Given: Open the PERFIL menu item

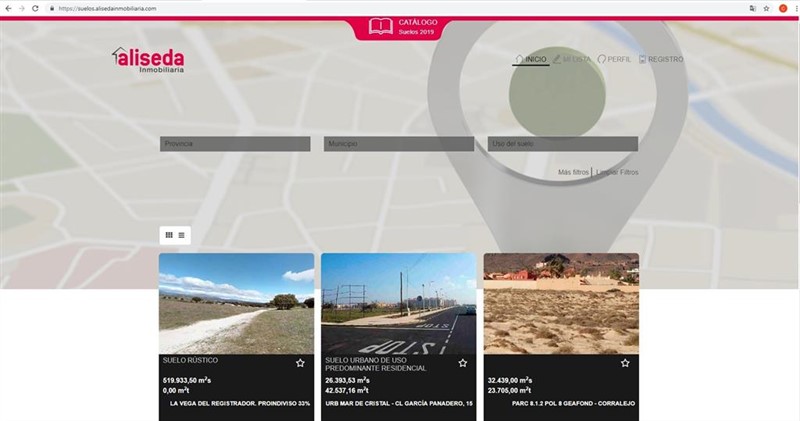Looking at the screenshot, I should click(x=614, y=59).
